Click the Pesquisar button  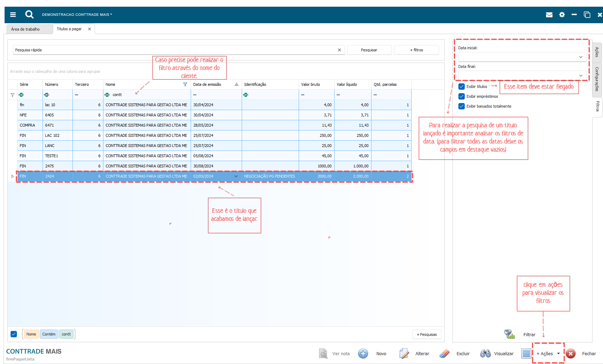pos(369,50)
